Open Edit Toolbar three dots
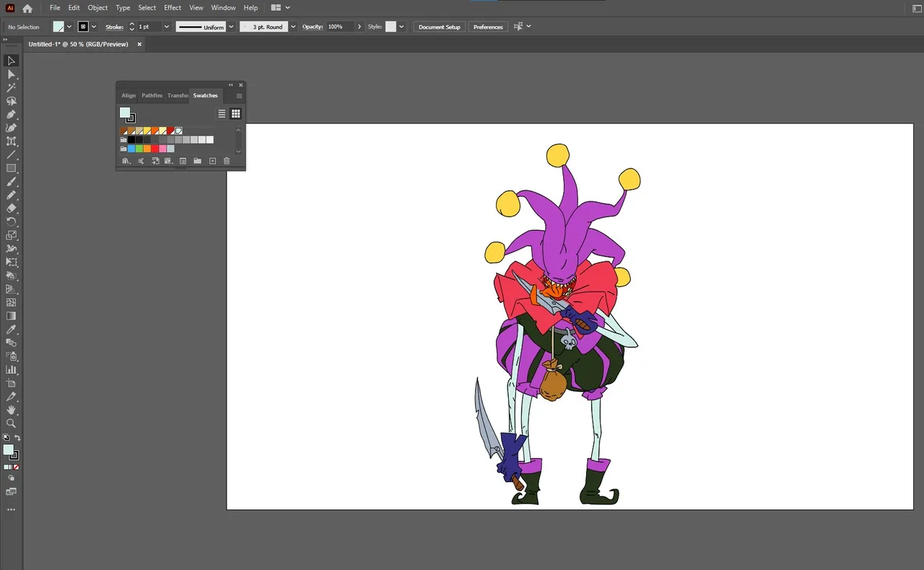924x570 pixels. (11, 509)
